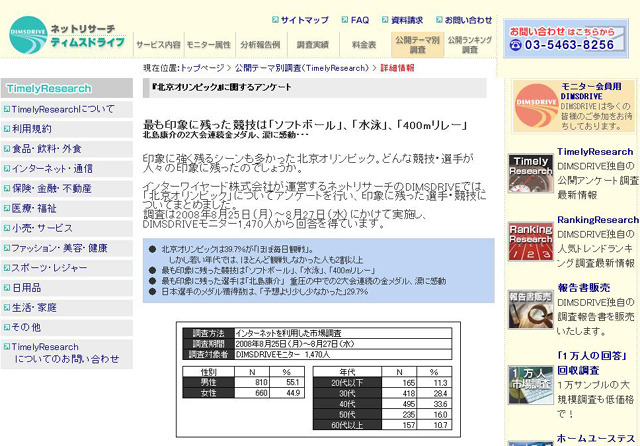Select the 分析報告例 navigation tab
Viewport: 640px width, 446px height.
click(x=260, y=45)
